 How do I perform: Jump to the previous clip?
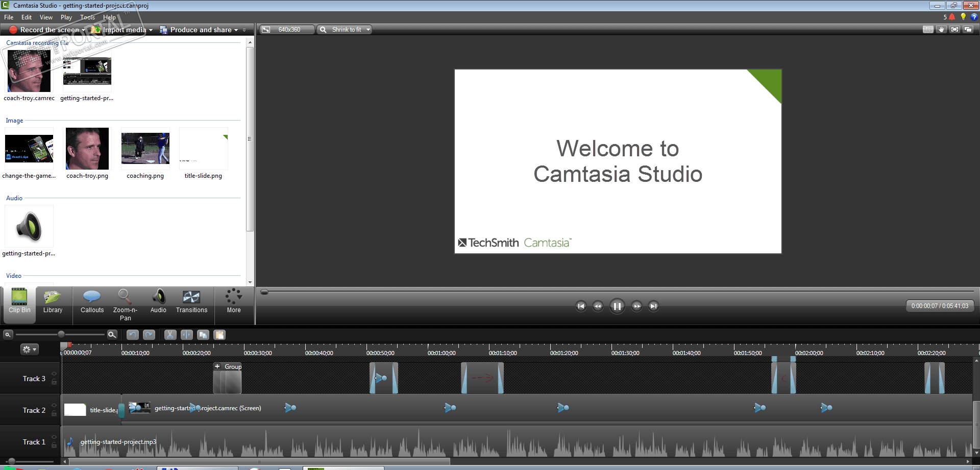pos(581,306)
